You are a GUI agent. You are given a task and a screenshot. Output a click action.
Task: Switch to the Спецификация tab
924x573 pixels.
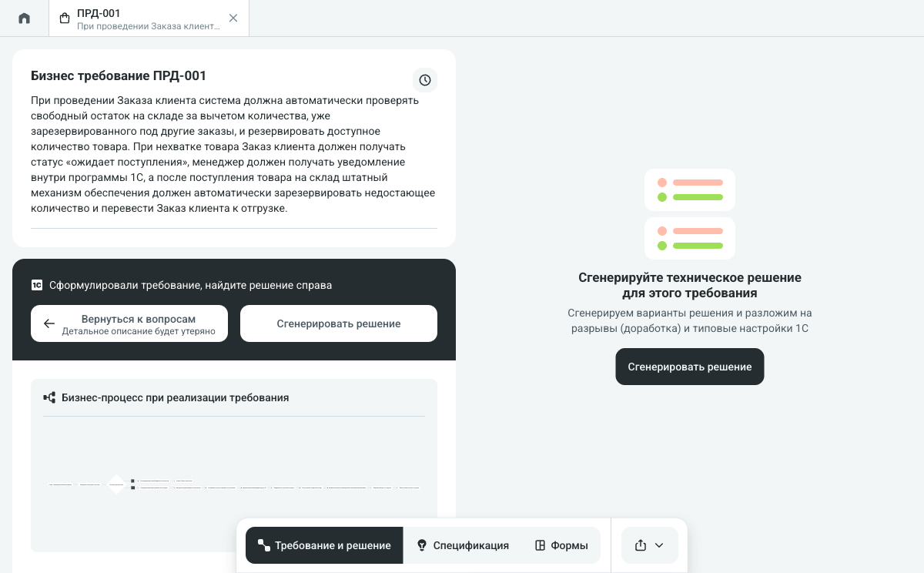click(463, 545)
